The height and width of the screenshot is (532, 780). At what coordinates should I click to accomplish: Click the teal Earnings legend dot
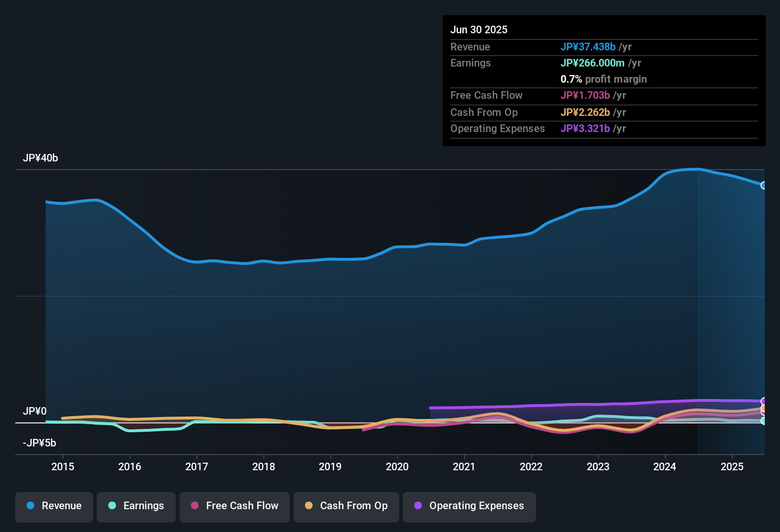pyautogui.click(x=112, y=505)
